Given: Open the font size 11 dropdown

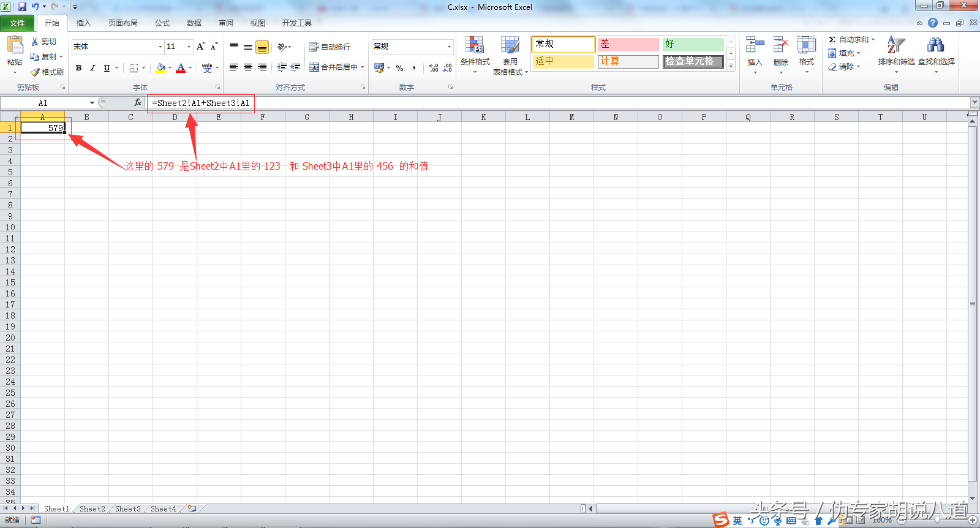Looking at the screenshot, I should (189, 47).
